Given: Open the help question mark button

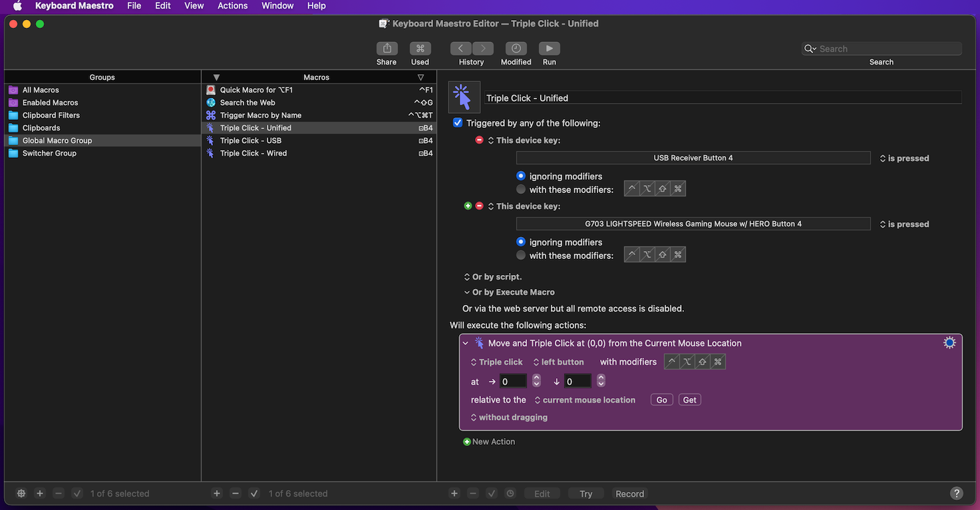Looking at the screenshot, I should tap(956, 493).
